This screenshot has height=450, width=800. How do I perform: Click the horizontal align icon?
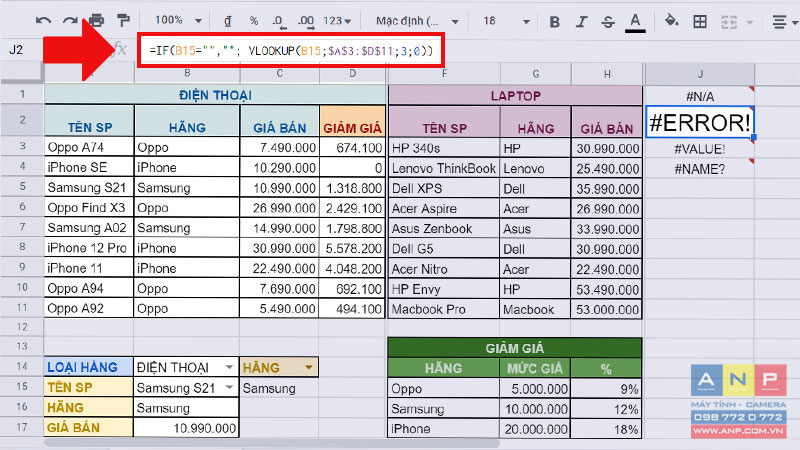coord(779,22)
